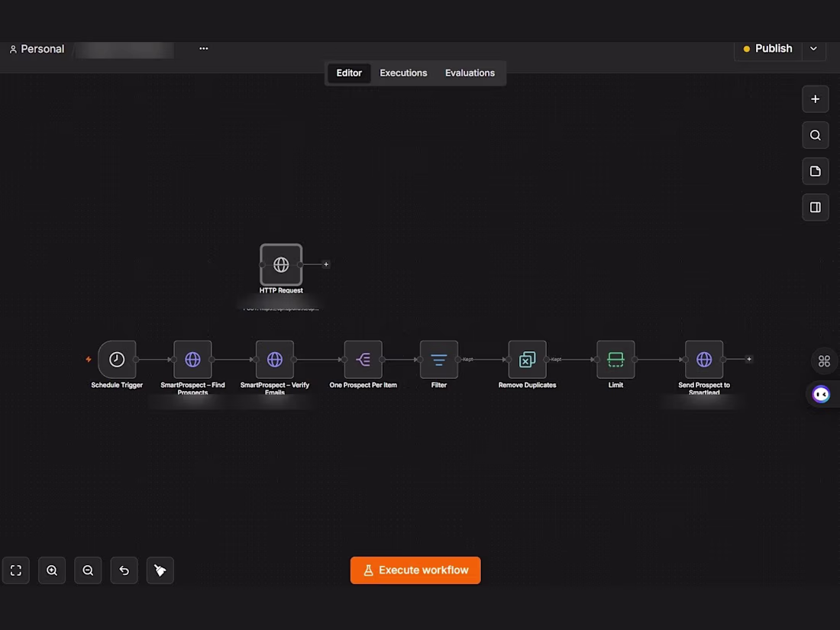Add node after HTTP Request plus connector
840x630 pixels.
[x=326, y=264]
